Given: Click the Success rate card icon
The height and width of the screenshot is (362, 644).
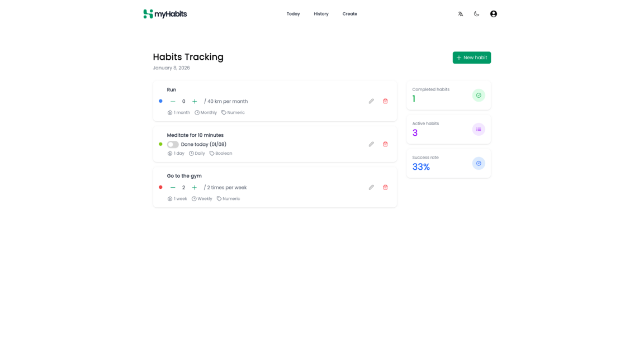Looking at the screenshot, I should tap(479, 163).
